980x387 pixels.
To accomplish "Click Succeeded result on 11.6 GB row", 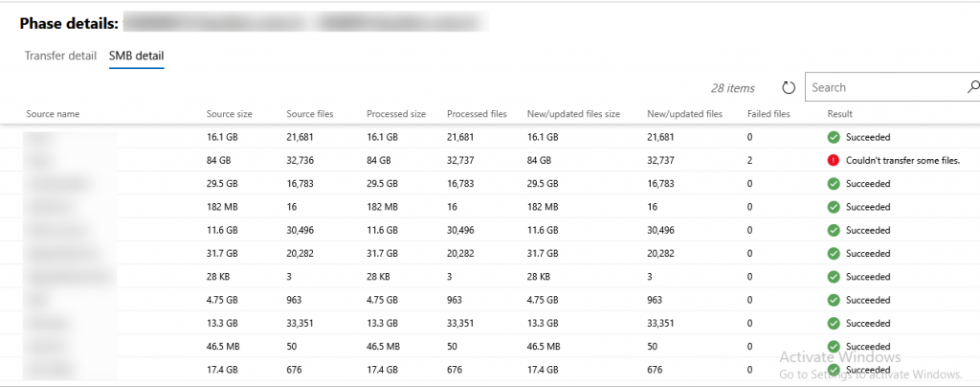I will pyautogui.click(x=868, y=231).
